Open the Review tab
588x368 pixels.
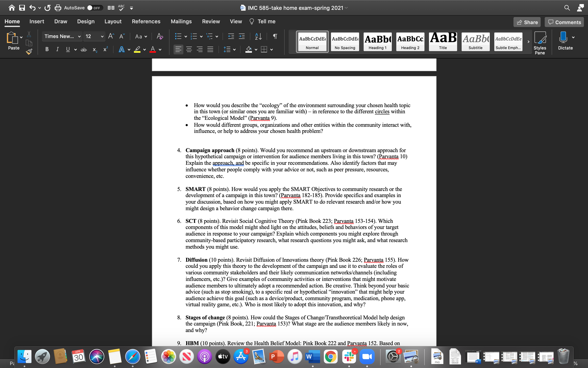coord(211,21)
